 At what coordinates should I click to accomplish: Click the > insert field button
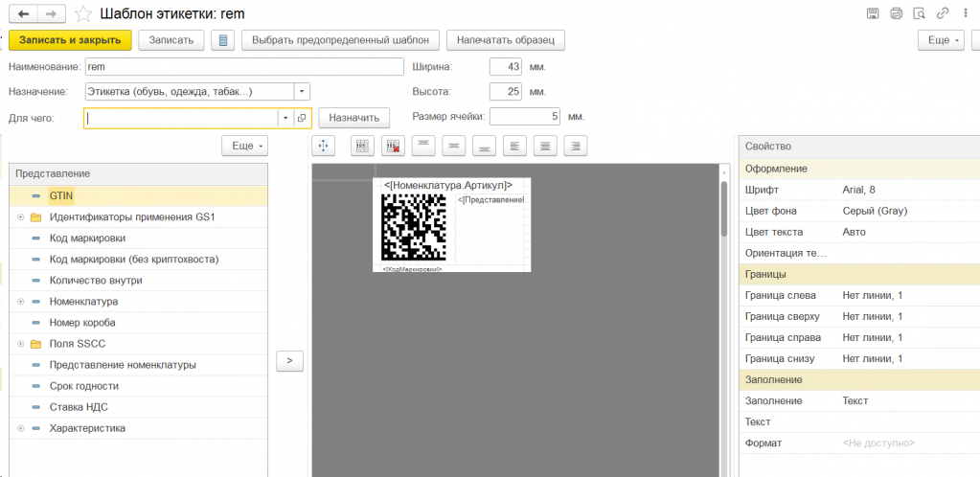click(289, 361)
